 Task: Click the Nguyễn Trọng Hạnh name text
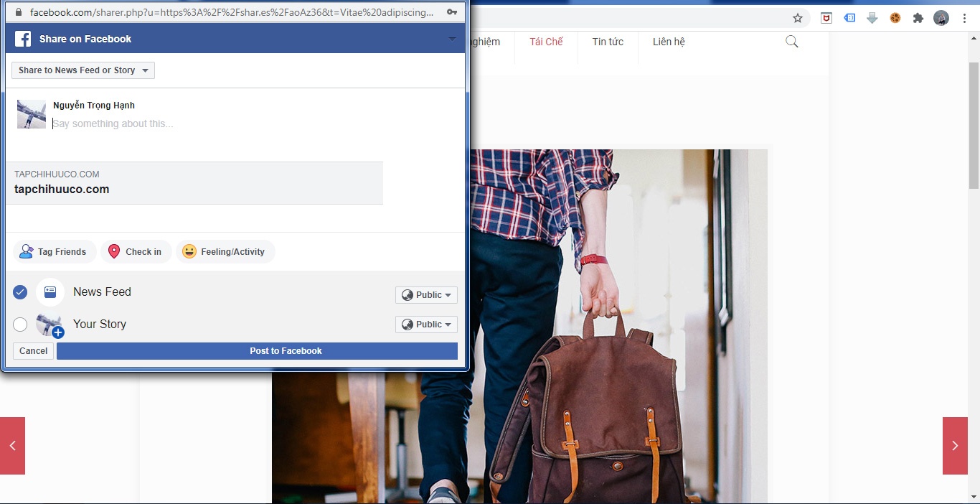(94, 106)
